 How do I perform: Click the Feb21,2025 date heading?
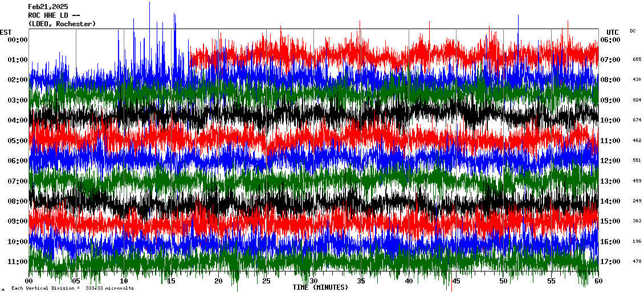tap(48, 7)
